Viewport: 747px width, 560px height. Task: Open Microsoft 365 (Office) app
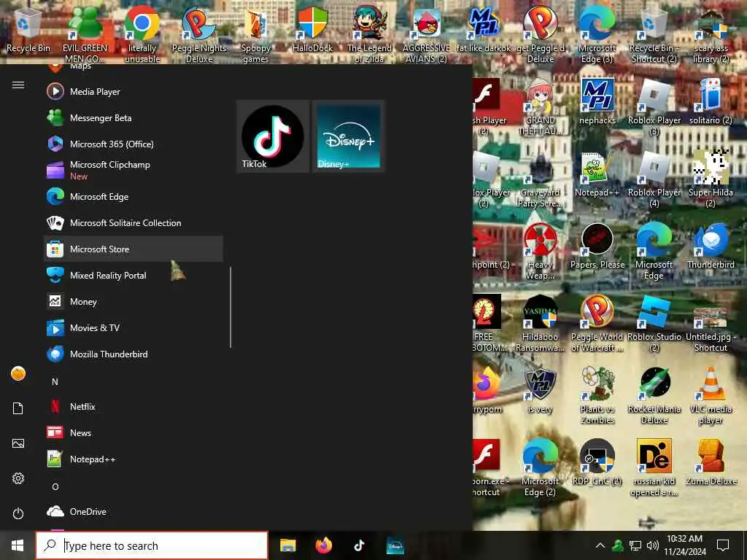click(x=133, y=144)
